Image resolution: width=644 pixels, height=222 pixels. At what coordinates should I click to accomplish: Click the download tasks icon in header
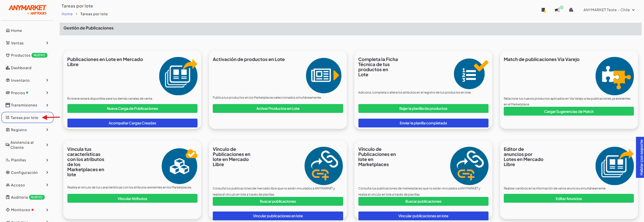tap(543, 10)
